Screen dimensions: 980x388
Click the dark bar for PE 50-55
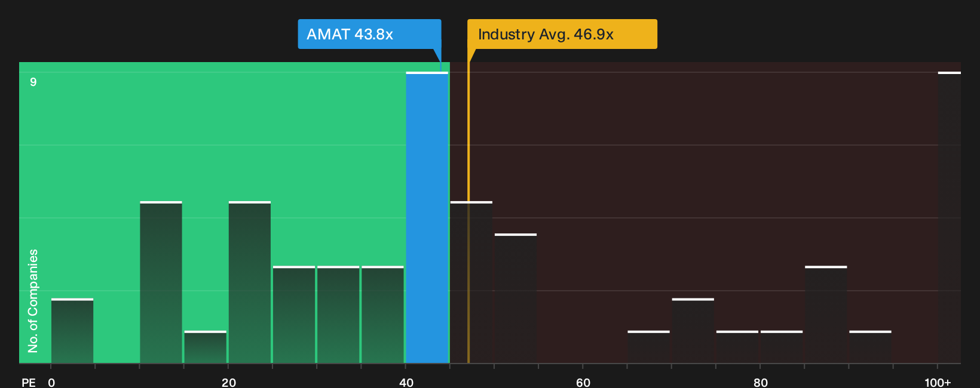tap(516, 298)
